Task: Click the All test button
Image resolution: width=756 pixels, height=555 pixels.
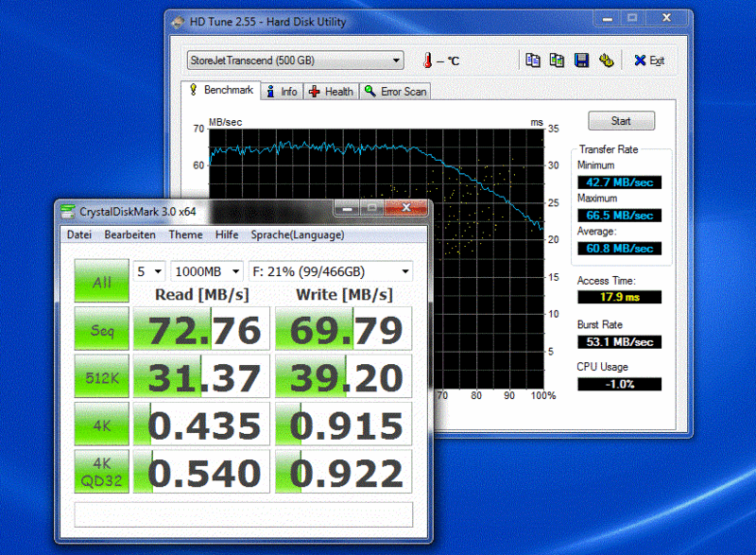Action: coord(102,281)
